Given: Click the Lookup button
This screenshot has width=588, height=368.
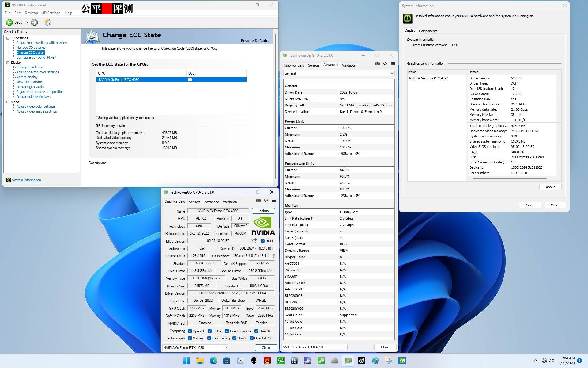Looking at the screenshot, I should click(x=263, y=211).
